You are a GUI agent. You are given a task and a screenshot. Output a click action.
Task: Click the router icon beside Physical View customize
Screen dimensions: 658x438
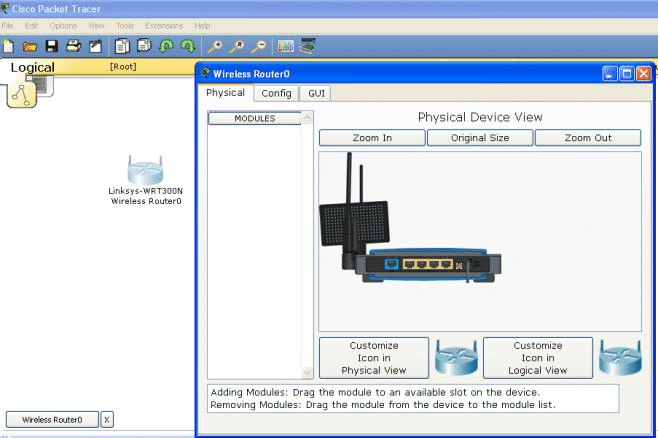click(x=456, y=358)
